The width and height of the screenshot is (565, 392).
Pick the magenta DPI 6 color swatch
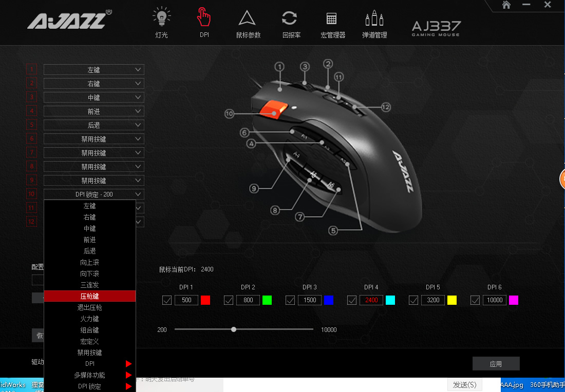point(514,300)
